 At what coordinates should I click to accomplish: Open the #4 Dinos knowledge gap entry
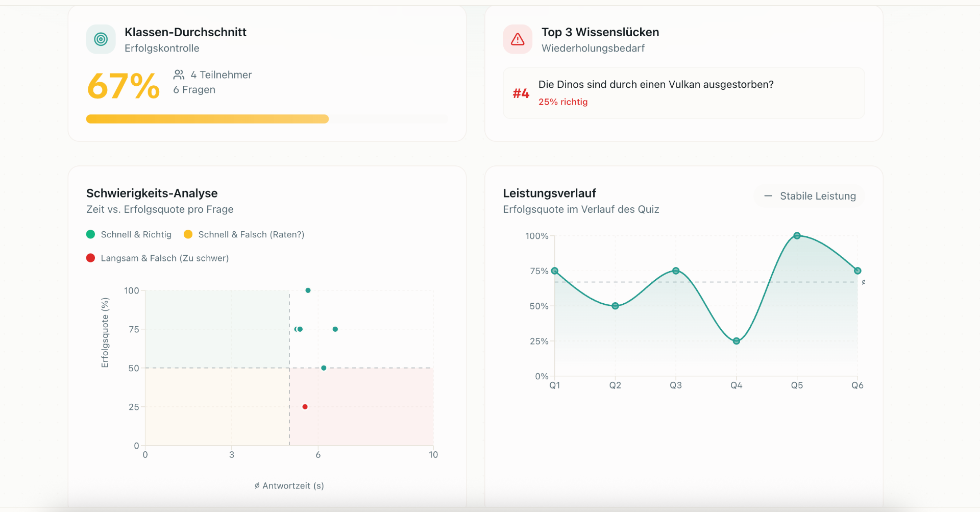click(x=684, y=93)
